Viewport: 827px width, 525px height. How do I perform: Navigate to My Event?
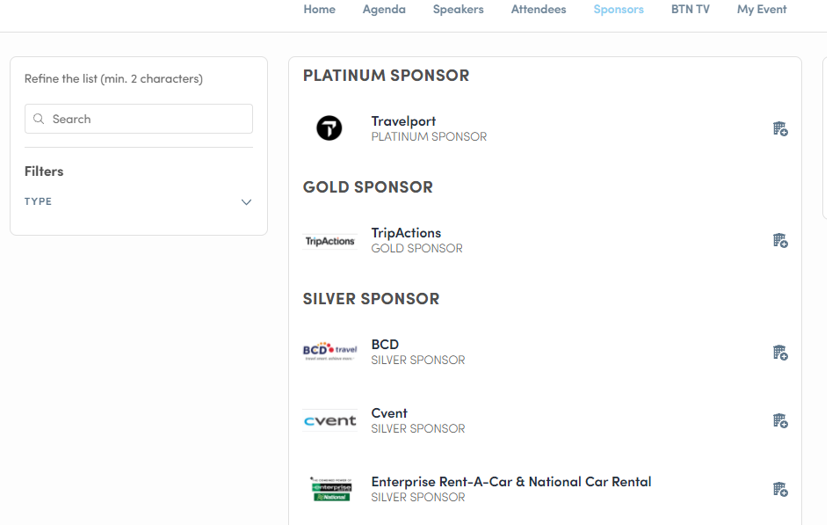(x=762, y=9)
